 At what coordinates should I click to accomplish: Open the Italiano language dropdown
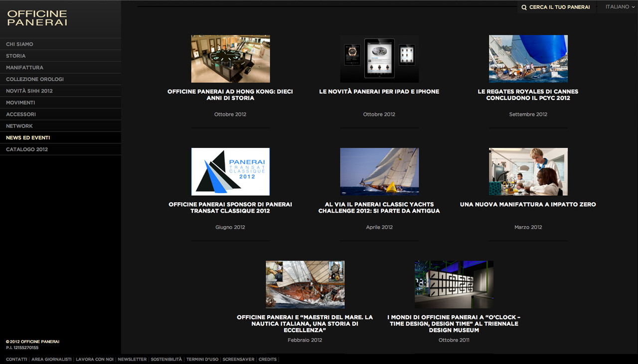(x=620, y=7)
